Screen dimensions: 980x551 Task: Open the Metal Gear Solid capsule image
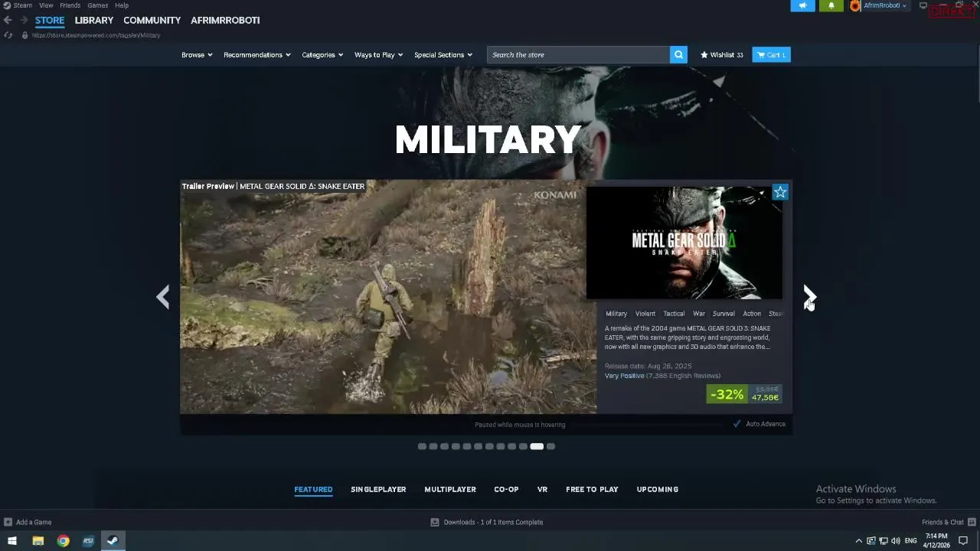[x=684, y=243]
